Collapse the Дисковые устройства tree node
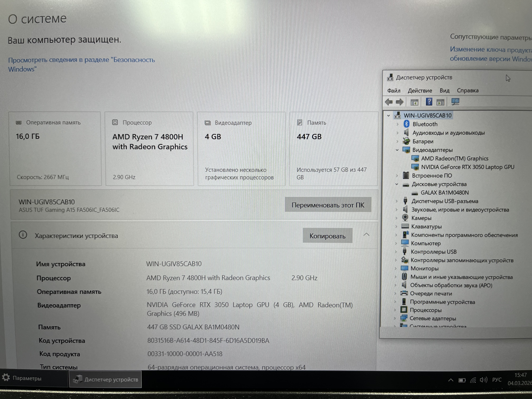Screen dimensions: 532x399 click(x=397, y=184)
